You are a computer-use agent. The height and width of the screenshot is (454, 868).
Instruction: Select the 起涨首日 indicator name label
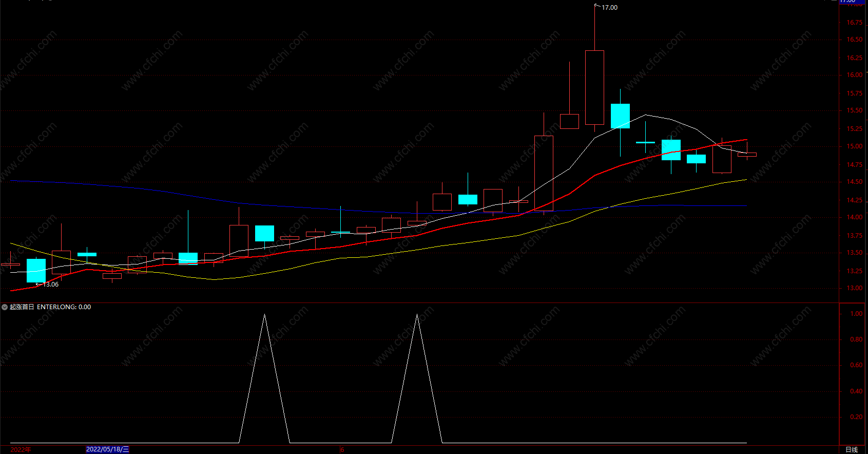click(x=22, y=307)
